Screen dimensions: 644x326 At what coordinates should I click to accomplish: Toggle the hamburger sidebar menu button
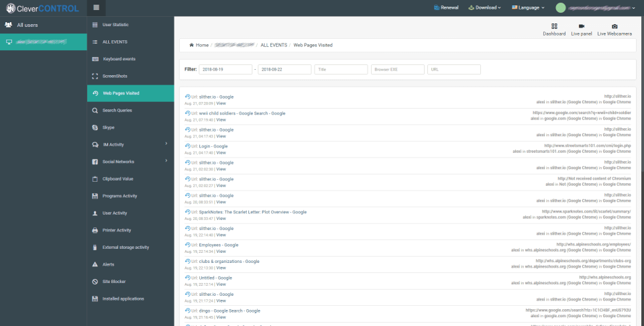(97, 7)
